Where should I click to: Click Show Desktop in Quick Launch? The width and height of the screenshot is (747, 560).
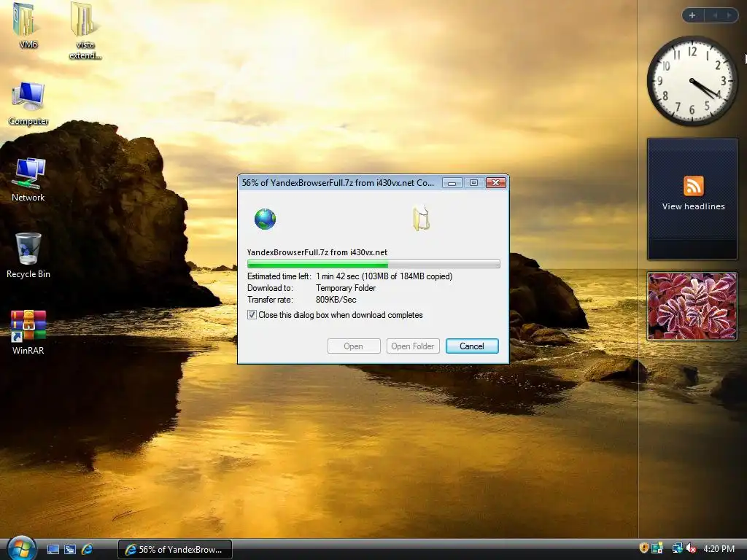(x=53, y=550)
